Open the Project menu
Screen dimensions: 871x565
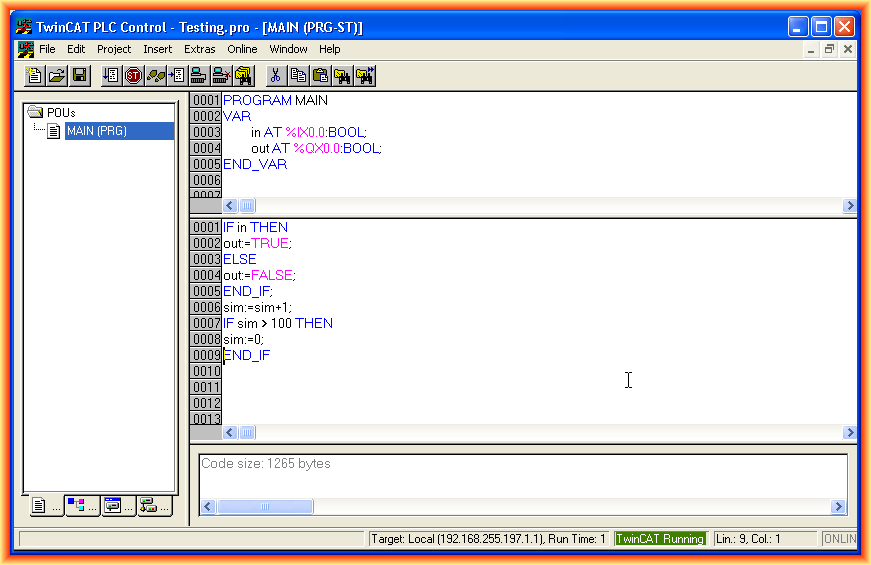click(114, 49)
